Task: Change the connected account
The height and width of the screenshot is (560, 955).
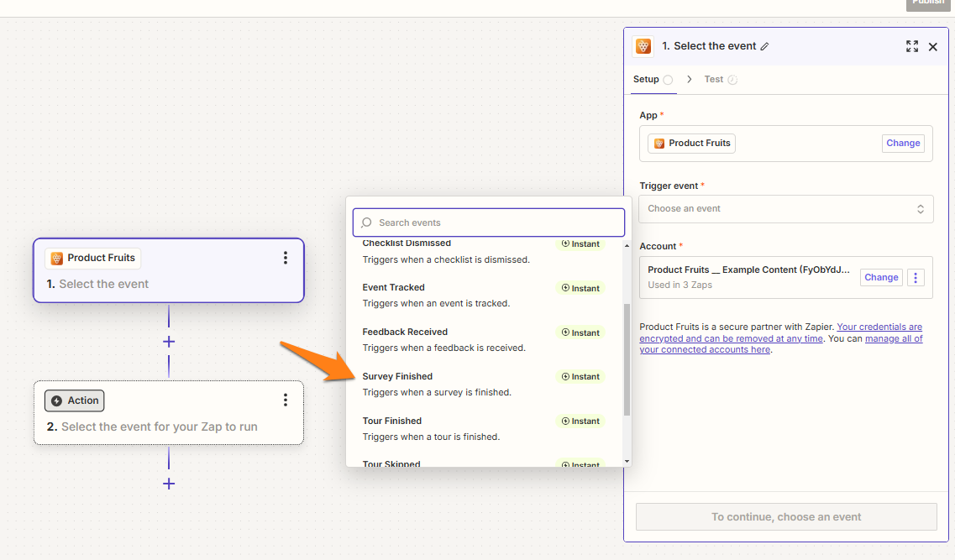Action: pos(881,277)
